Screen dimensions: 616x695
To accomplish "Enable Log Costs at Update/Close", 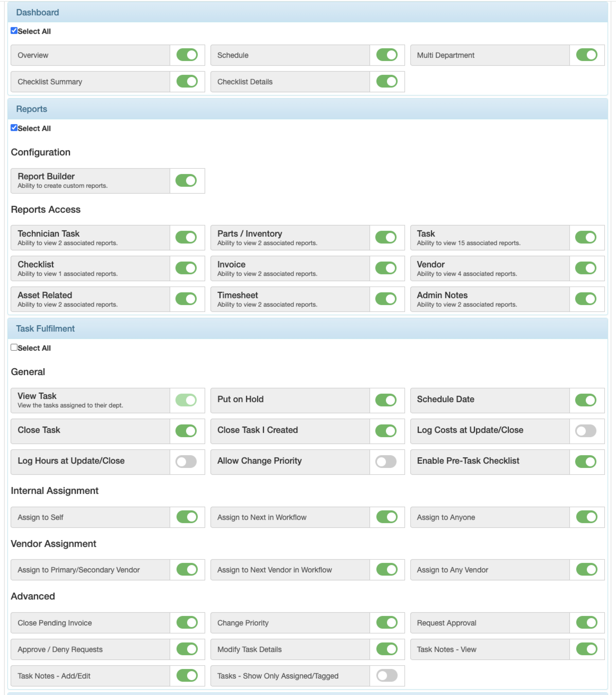I will 586,431.
